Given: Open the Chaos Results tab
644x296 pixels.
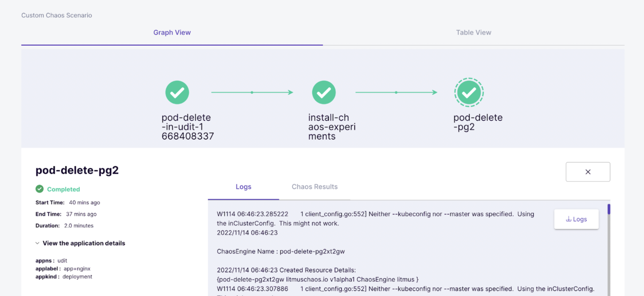Looking at the screenshot, I should click(314, 187).
